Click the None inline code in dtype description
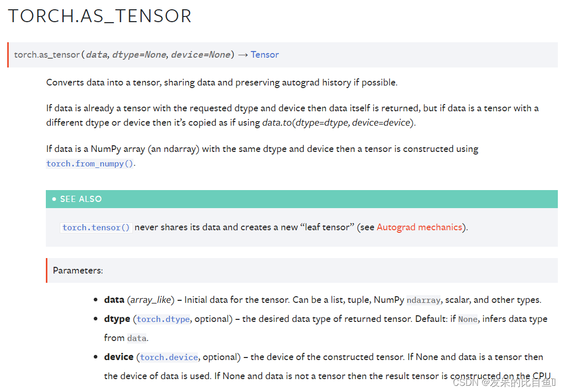The image size is (563, 392). click(x=468, y=319)
